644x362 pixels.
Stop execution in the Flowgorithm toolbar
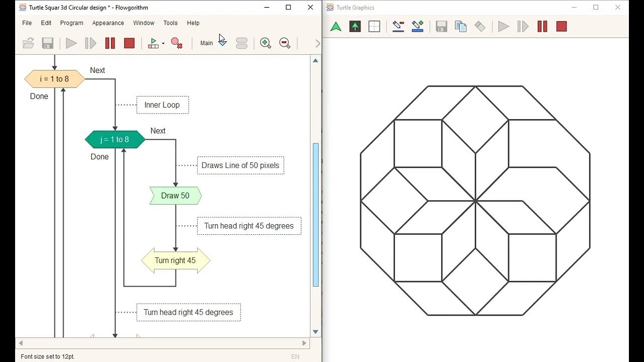129,43
